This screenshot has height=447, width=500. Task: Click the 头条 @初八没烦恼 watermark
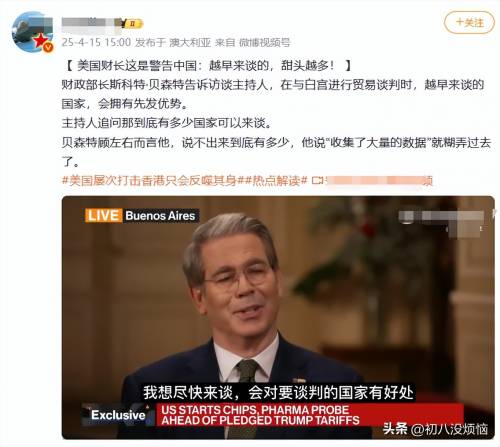435,429
